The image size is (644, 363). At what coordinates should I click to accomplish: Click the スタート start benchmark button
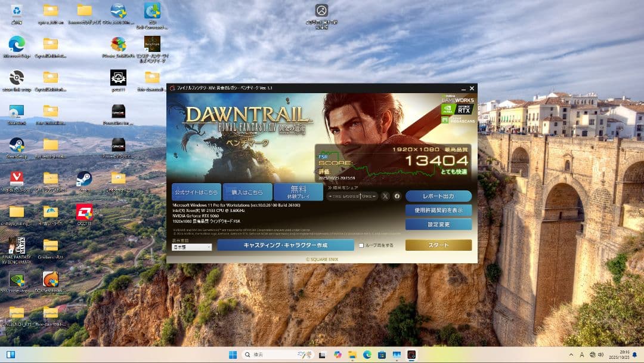pos(438,245)
